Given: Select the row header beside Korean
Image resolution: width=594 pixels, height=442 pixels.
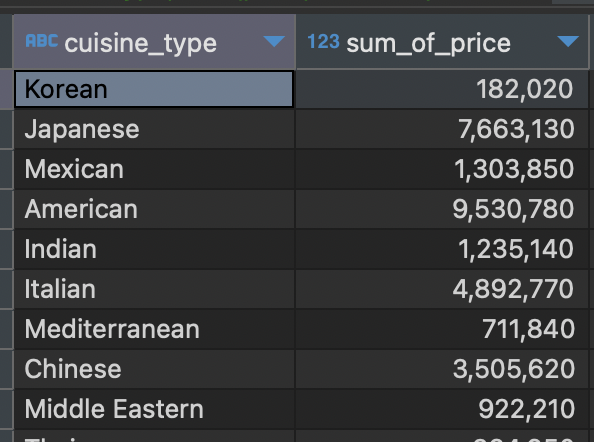Looking at the screenshot, I should (x=6, y=89).
